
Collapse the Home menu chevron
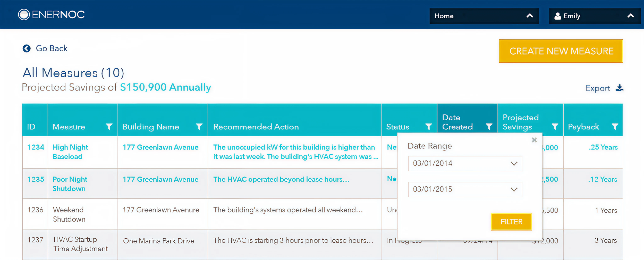tap(530, 16)
